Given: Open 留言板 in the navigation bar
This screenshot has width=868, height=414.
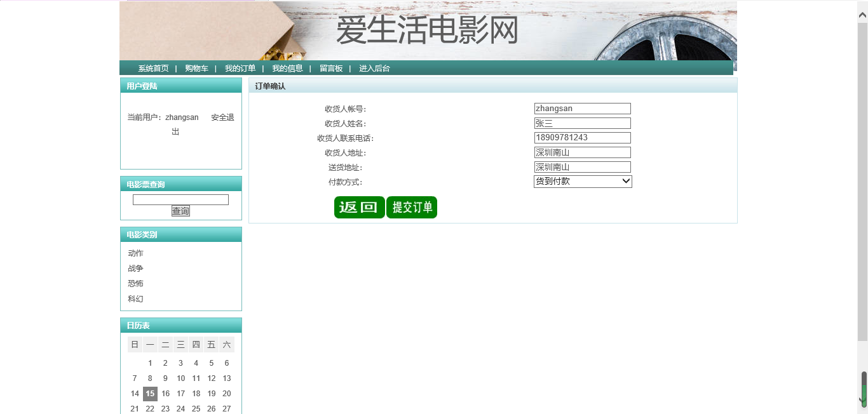Looking at the screenshot, I should (331, 69).
